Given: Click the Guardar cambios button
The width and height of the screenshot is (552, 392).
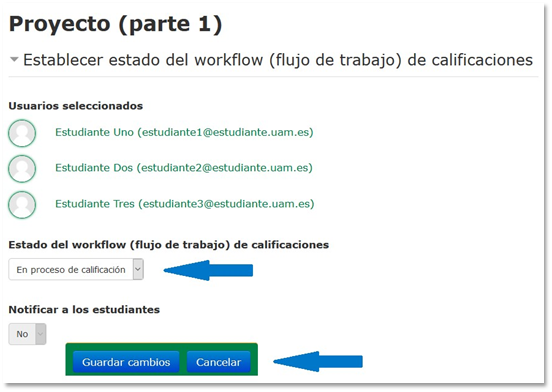Looking at the screenshot, I should click(126, 362).
